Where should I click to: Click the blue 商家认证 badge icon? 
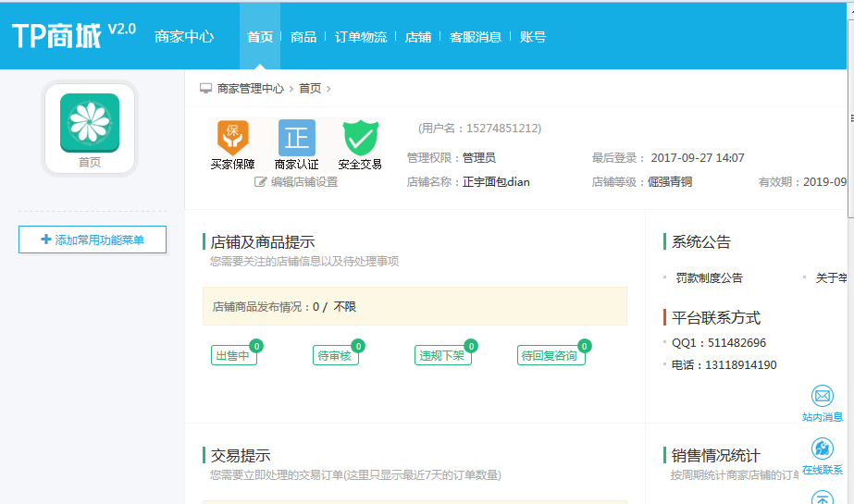pos(297,138)
